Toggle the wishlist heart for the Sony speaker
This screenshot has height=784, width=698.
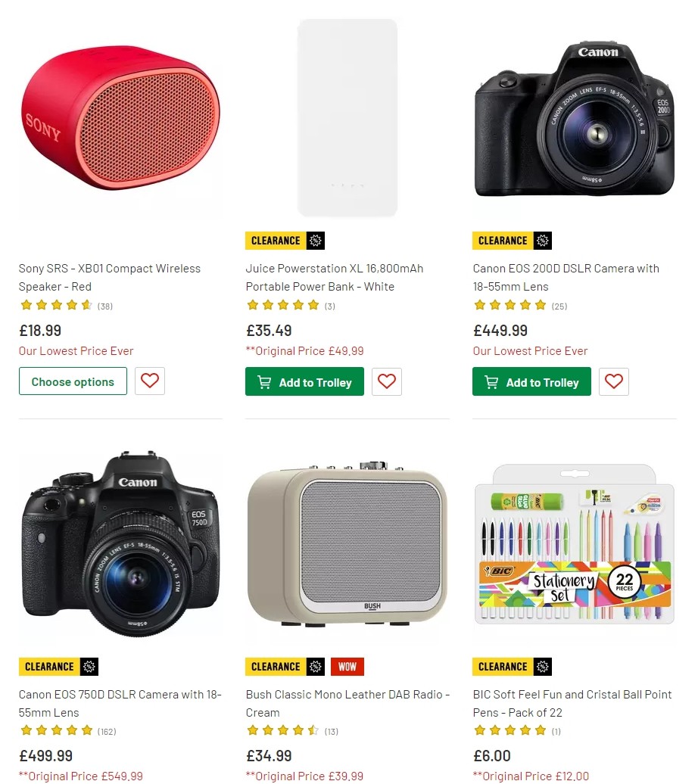[x=149, y=381]
